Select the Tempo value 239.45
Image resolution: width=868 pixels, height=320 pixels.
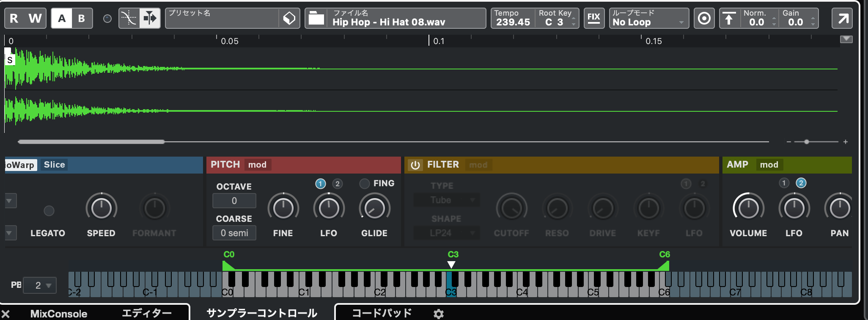(x=513, y=22)
